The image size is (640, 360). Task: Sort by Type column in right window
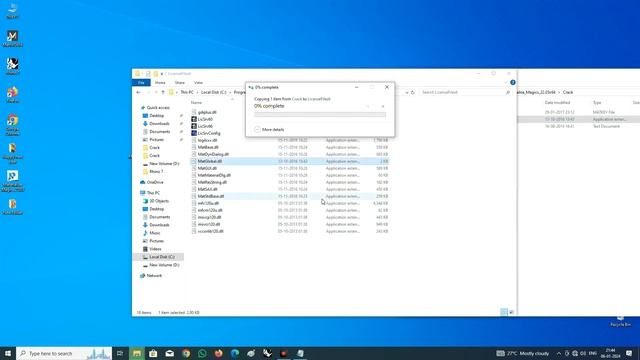click(x=597, y=102)
